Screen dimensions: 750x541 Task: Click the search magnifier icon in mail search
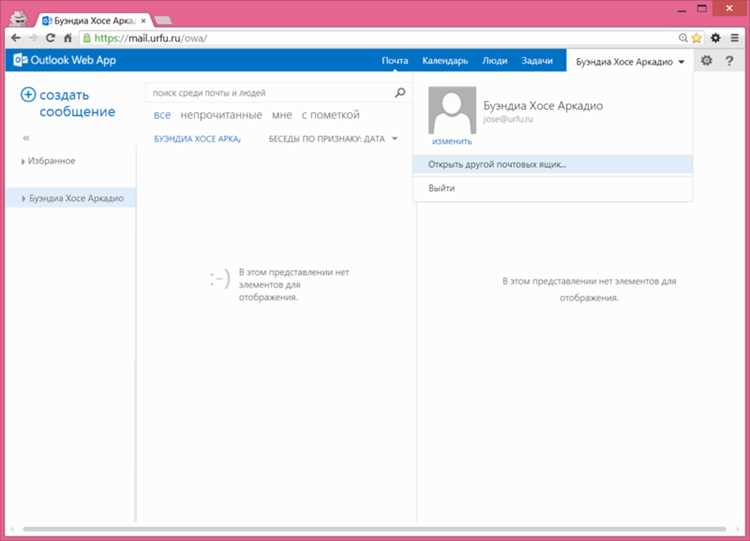click(400, 92)
